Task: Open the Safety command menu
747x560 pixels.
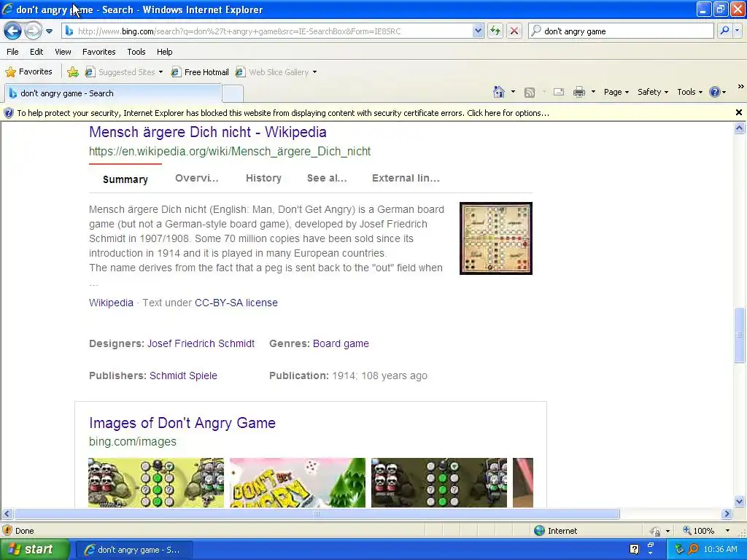Action: (x=653, y=92)
